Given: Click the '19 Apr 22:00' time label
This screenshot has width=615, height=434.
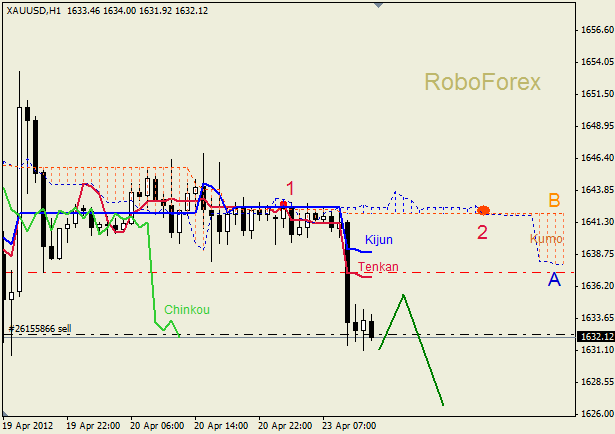Looking at the screenshot, I should coord(94,426).
